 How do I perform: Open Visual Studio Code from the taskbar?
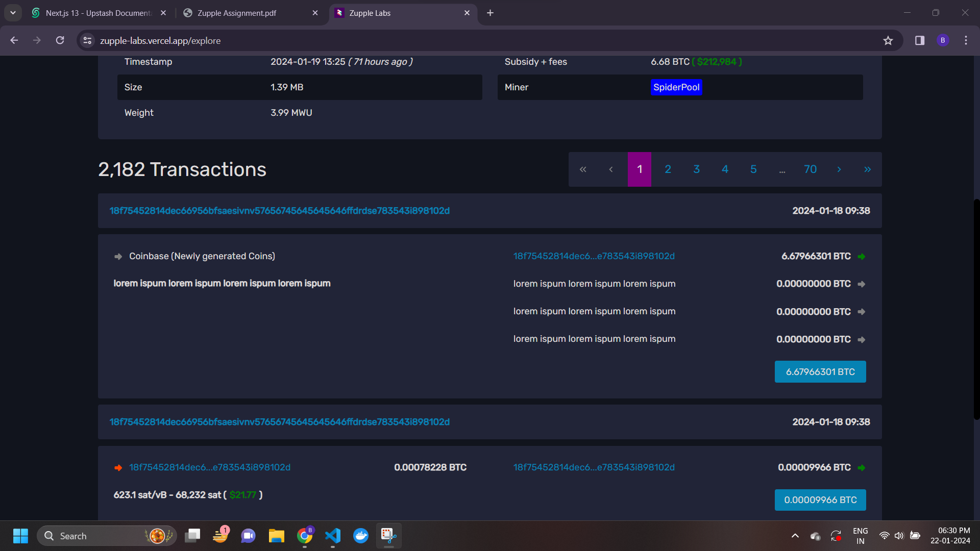tap(333, 536)
